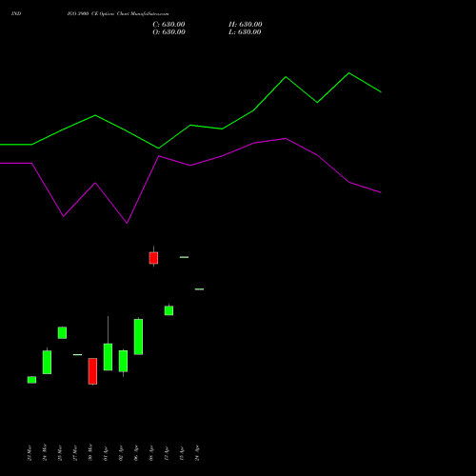
Task: Click the 30 Mar date label
Action: 90,452
